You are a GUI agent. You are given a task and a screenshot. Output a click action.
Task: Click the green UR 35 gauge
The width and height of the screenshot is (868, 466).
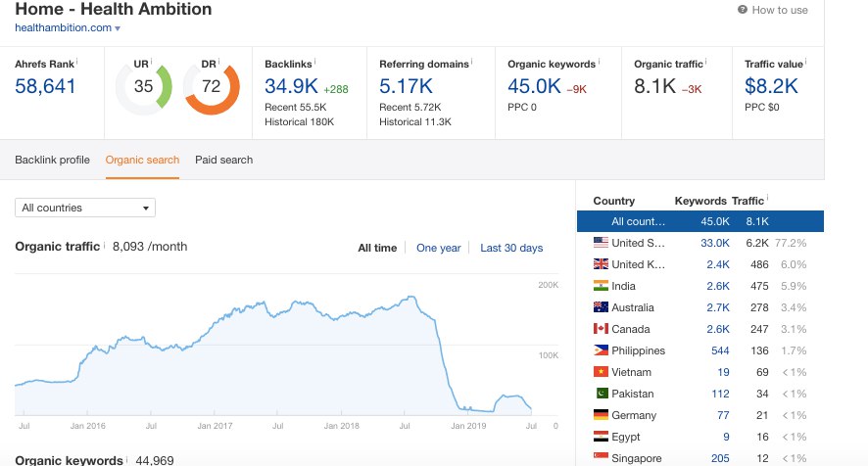144,87
